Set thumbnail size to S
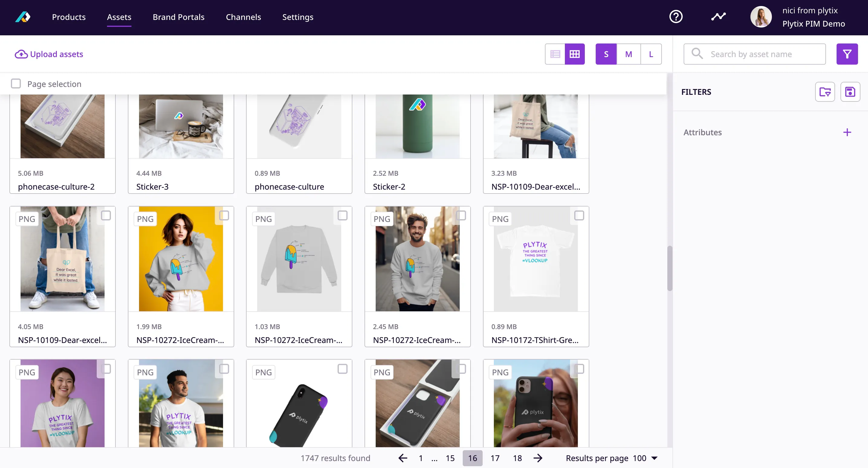This screenshot has height=468, width=868. pos(606,54)
